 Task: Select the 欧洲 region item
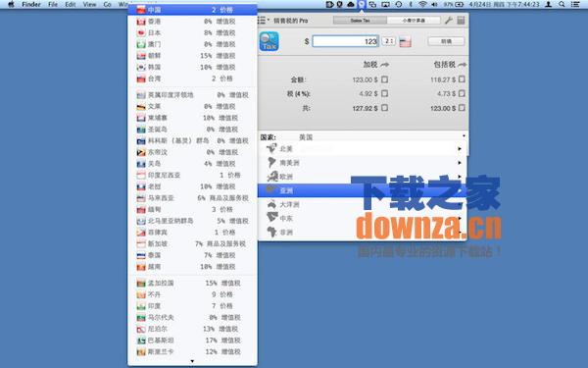[x=363, y=177]
